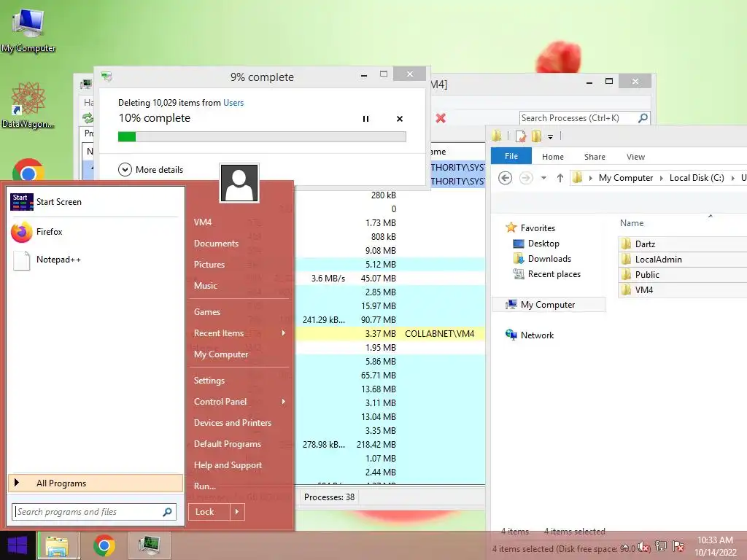Open Default Programs
The width and height of the screenshot is (747, 560).
pos(228,444)
